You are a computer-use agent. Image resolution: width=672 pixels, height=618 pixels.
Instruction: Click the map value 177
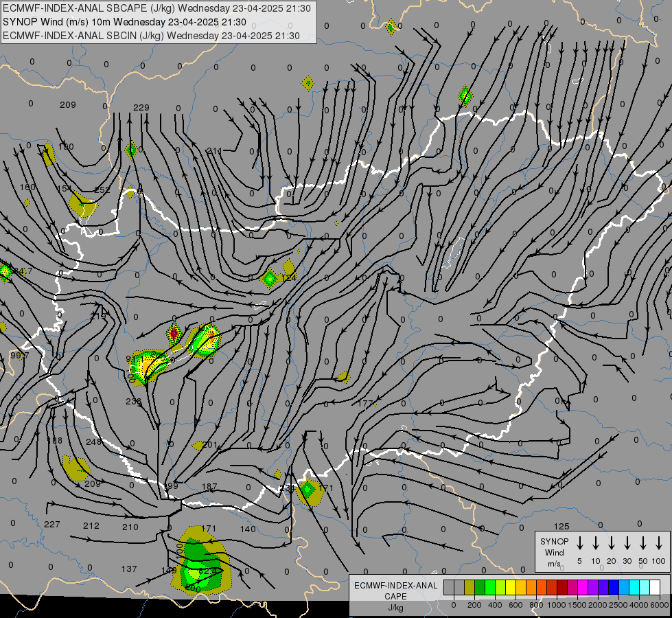tap(364, 403)
